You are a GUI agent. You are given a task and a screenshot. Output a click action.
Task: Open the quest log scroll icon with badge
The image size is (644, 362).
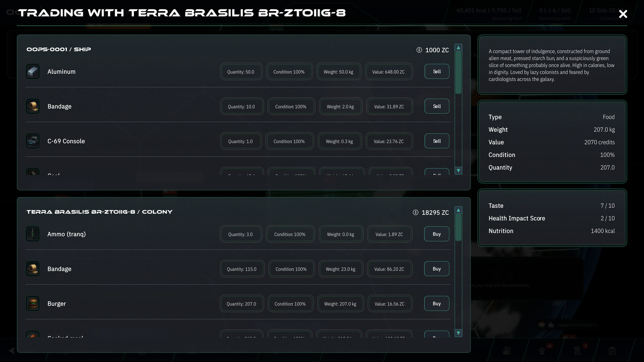(577, 351)
